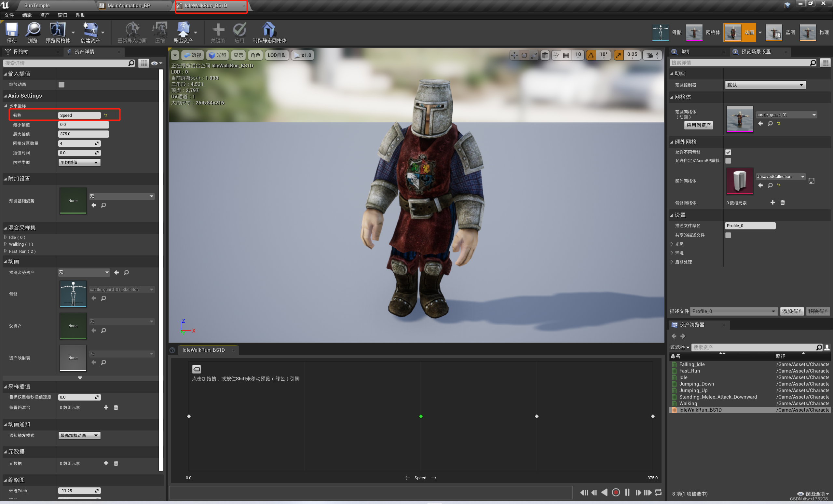Expand the Walking ( 1 ) sample entry
This screenshot has height=504, width=833.
click(6, 244)
